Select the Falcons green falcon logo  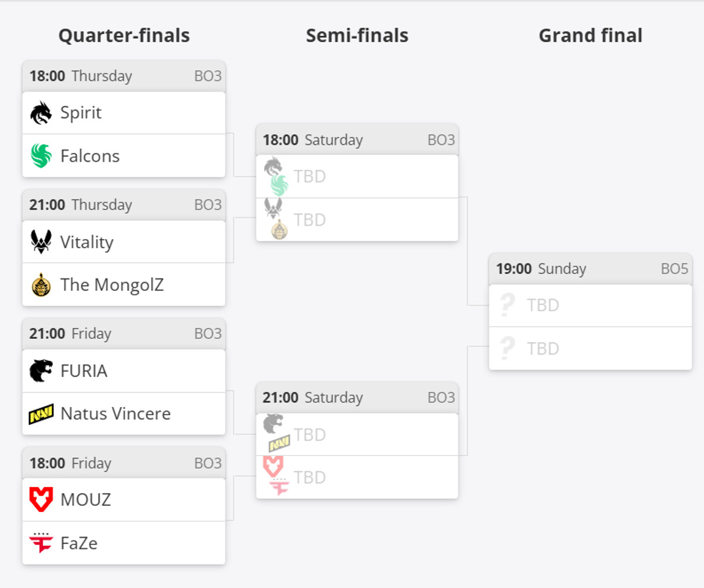(x=41, y=155)
